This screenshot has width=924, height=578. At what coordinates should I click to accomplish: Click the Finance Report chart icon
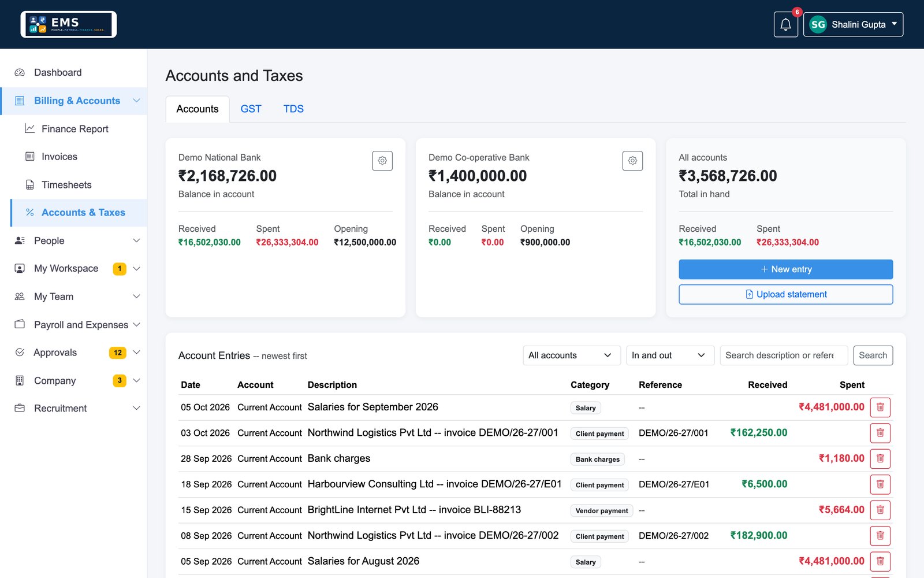tap(29, 128)
